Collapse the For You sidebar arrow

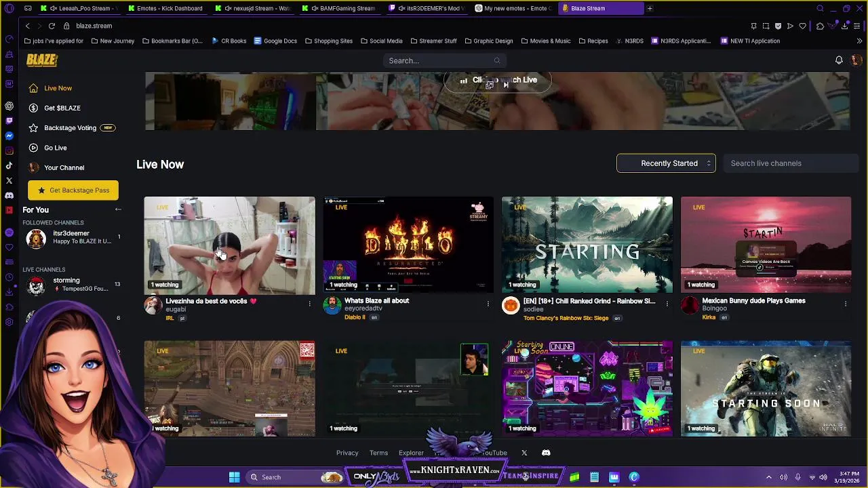(118, 209)
